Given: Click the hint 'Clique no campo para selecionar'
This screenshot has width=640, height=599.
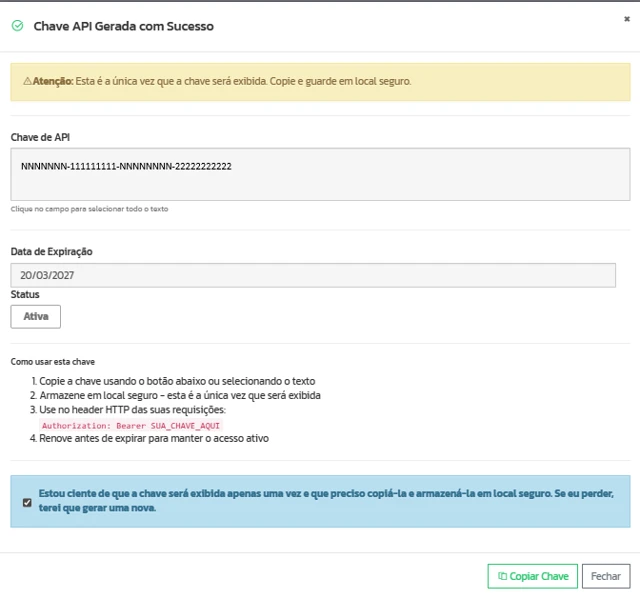Looking at the screenshot, I should click(x=89, y=209).
